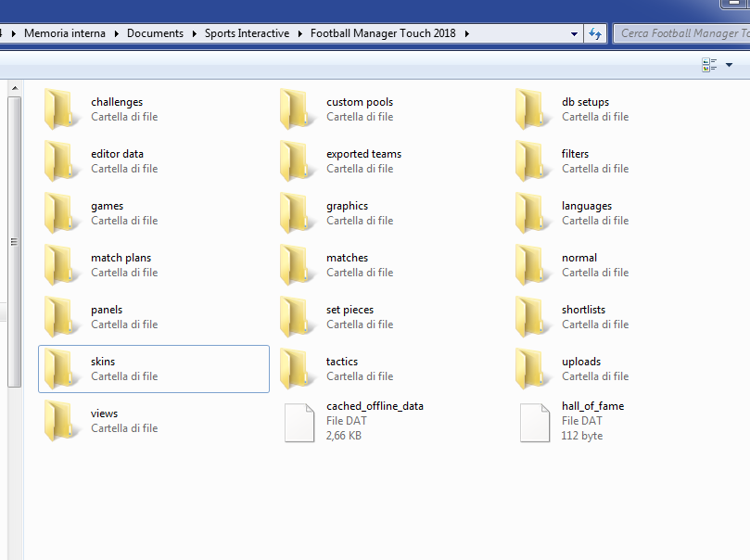Click Football Manager Touch 2018 breadcrumb
Viewport: 750px width, 560px height.
pyautogui.click(x=383, y=33)
